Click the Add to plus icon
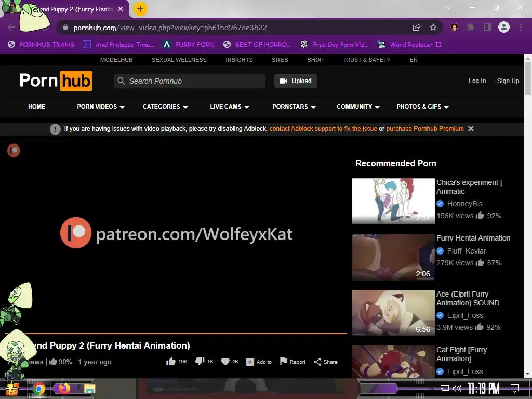532x399 pixels. [250, 362]
